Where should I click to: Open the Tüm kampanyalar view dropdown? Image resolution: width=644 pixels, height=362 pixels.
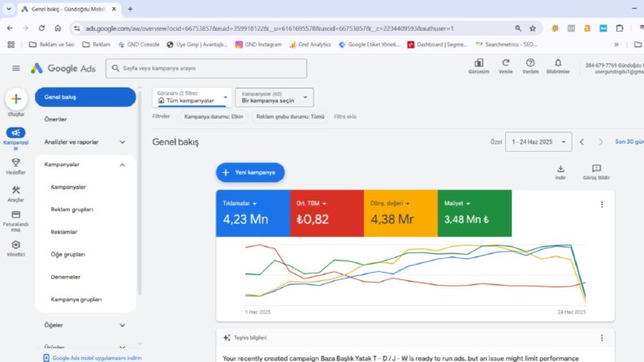[192, 97]
